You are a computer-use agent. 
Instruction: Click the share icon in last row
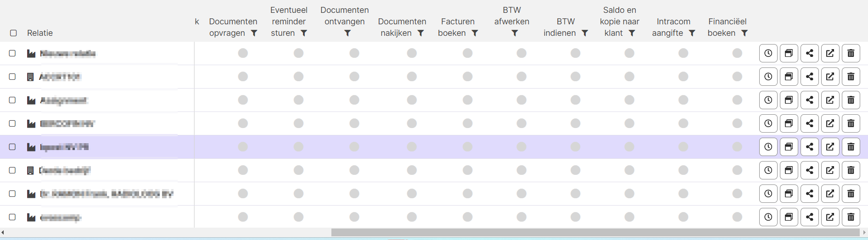[x=809, y=217]
